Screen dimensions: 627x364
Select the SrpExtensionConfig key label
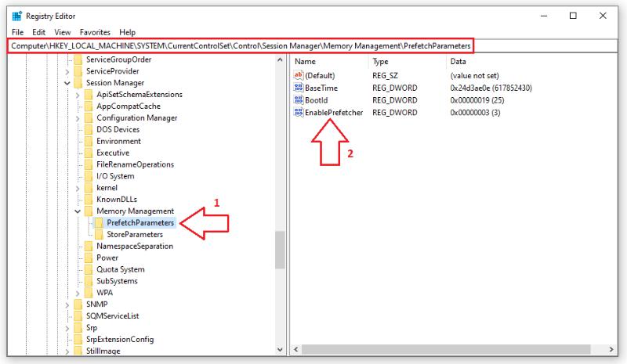(120, 339)
